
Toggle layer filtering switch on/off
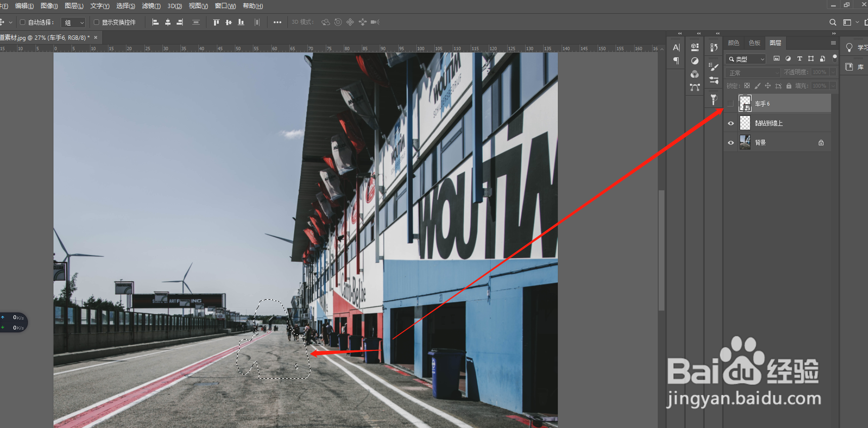[x=835, y=58]
